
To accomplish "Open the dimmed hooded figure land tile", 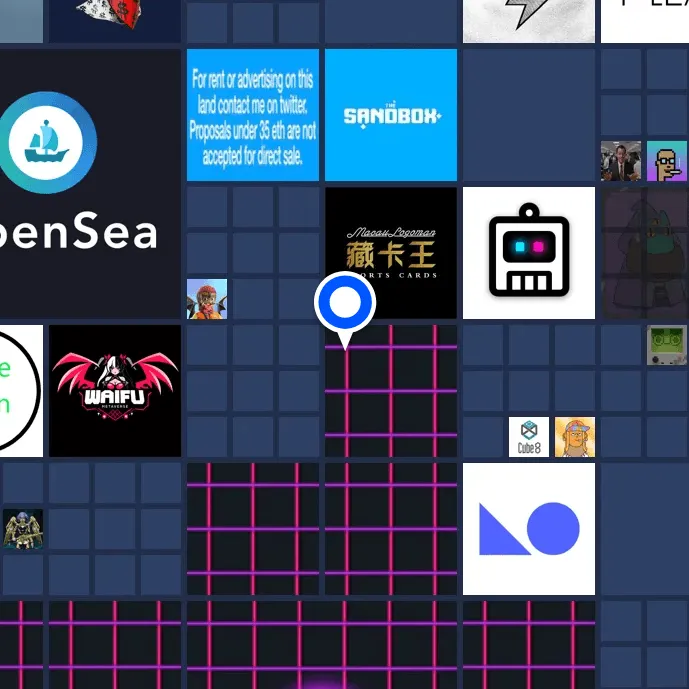I will click(x=645, y=253).
